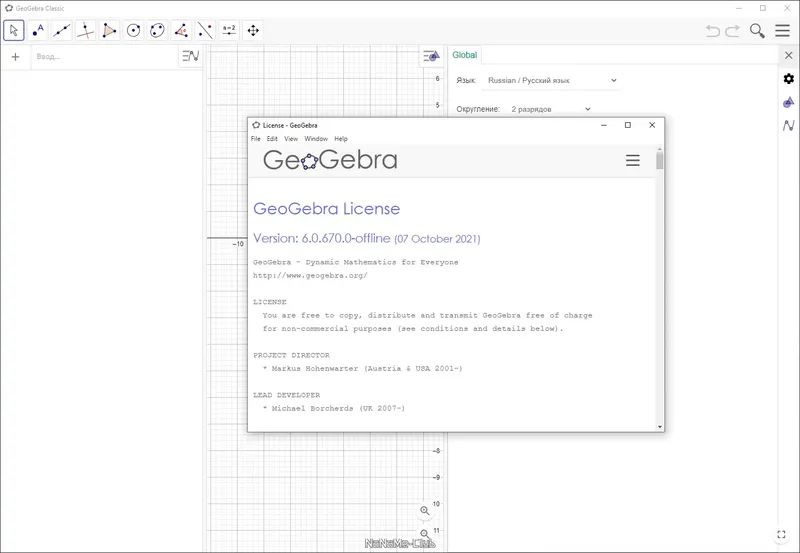Screen dimensions: 800x553
Task: Open the gear Global settings tab
Action: 789,79
